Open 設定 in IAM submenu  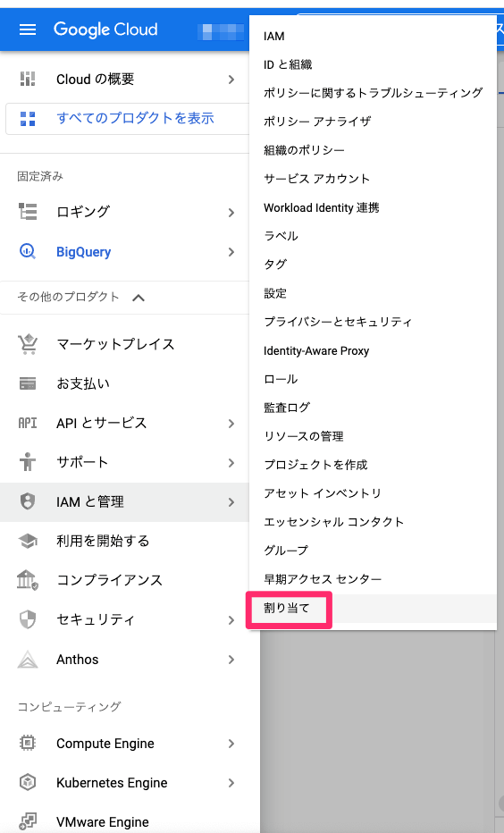pos(373,293)
